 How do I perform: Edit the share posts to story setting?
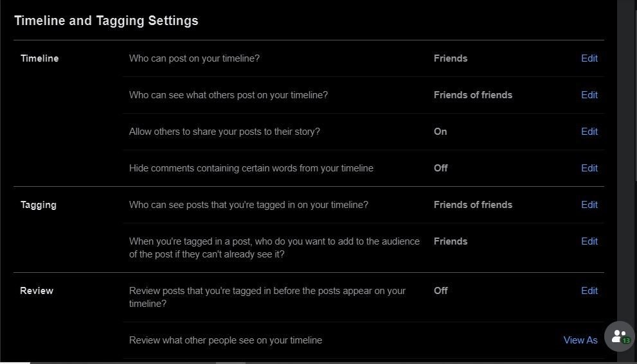point(589,132)
